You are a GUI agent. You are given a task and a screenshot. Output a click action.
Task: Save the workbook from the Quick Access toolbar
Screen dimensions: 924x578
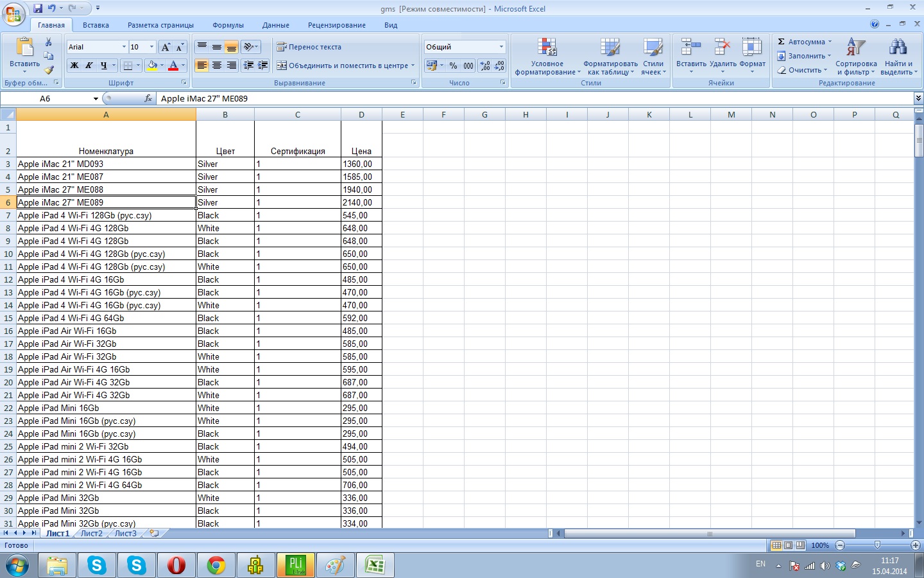[x=38, y=8]
